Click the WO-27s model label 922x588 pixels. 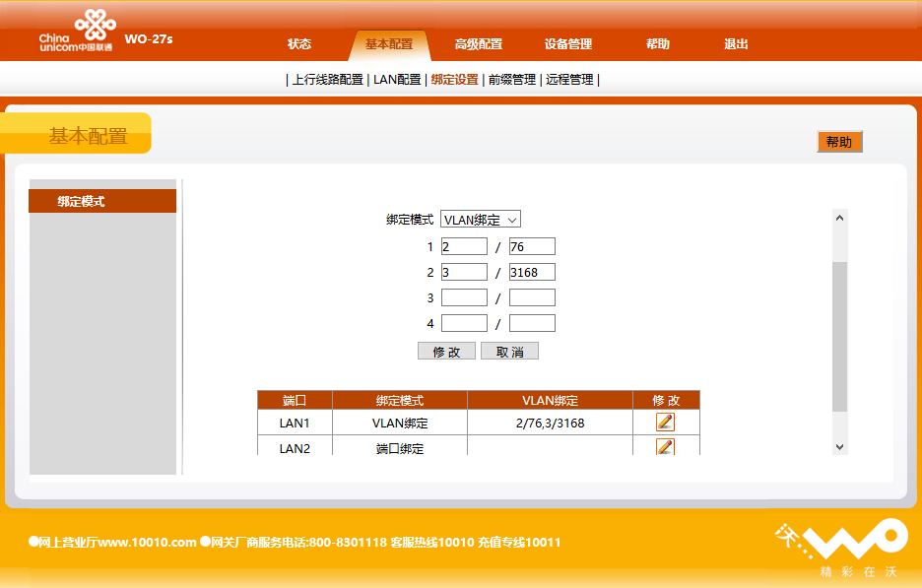[x=149, y=39]
